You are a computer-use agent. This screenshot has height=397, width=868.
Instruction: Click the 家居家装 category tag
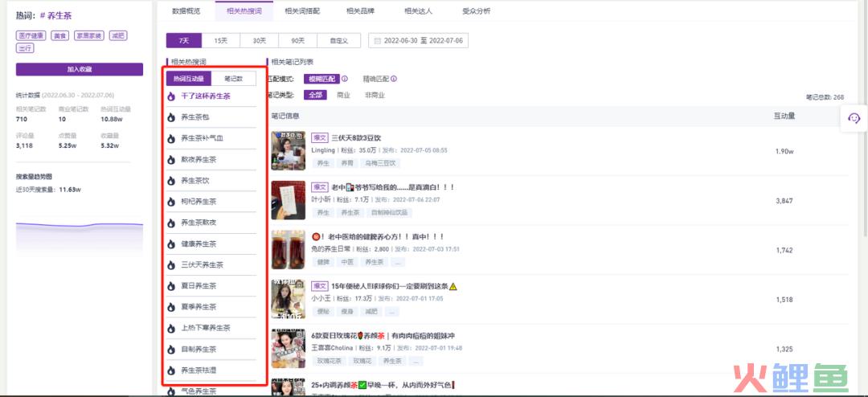[89, 35]
